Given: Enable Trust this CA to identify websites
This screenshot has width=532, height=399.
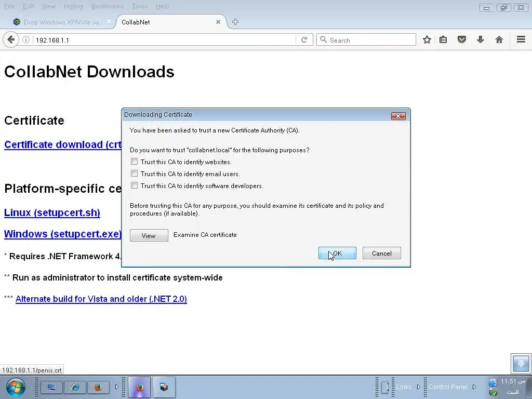Looking at the screenshot, I should 135,162.
